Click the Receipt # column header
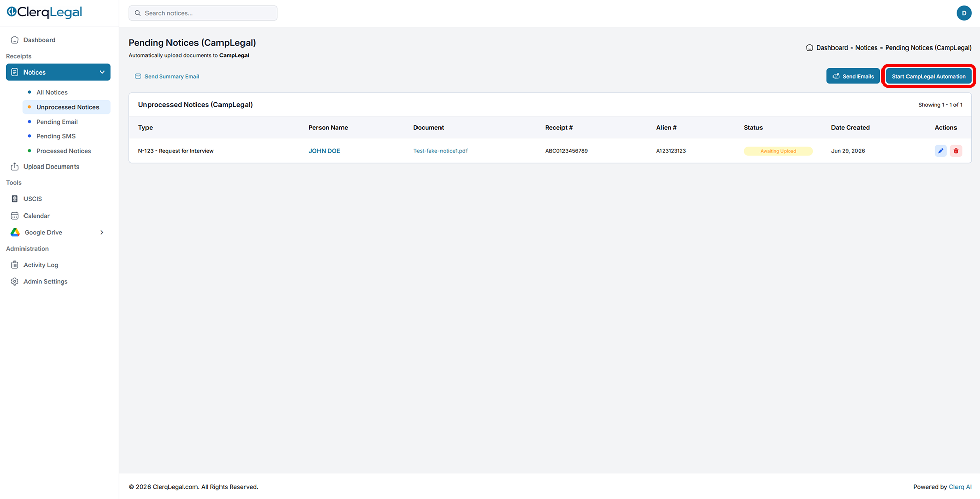Screen dimensions: 980x499 coord(559,128)
